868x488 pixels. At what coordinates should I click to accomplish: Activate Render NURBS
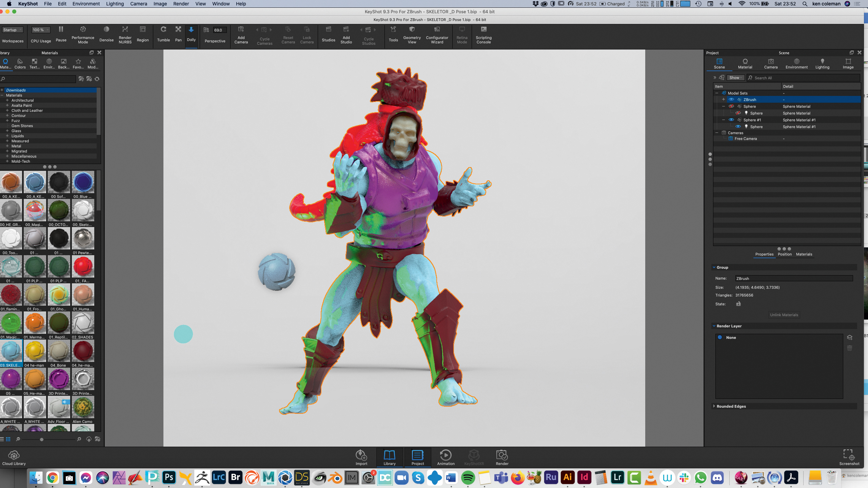tap(125, 35)
